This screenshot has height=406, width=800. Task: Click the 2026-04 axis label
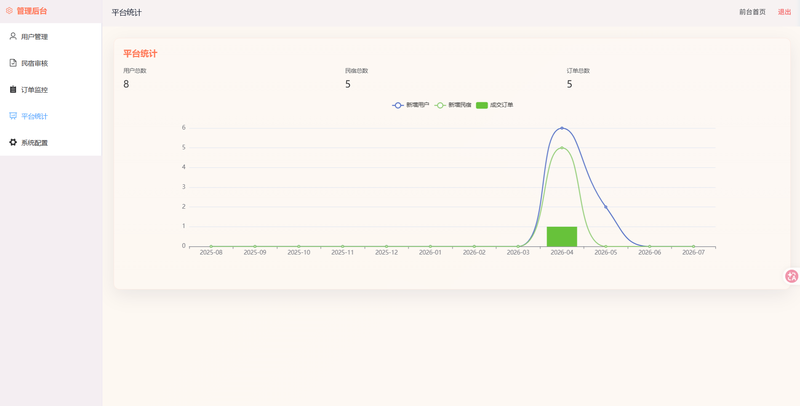(x=562, y=252)
